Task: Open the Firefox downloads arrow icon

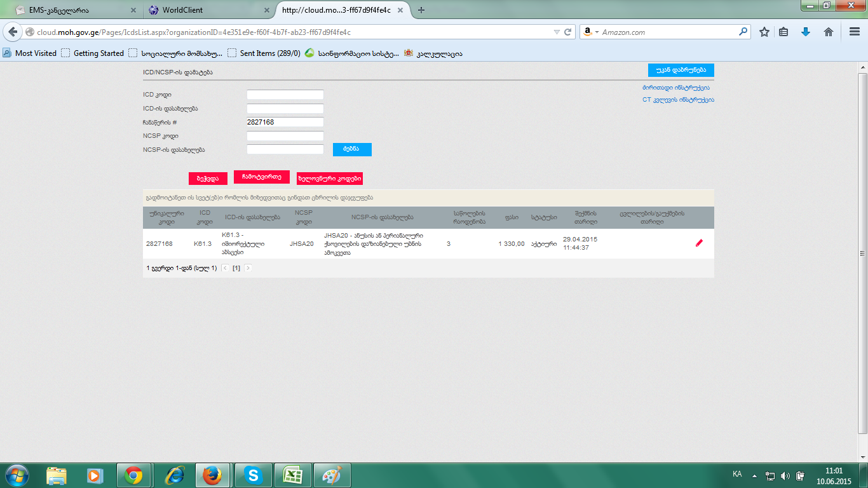Action: [806, 32]
